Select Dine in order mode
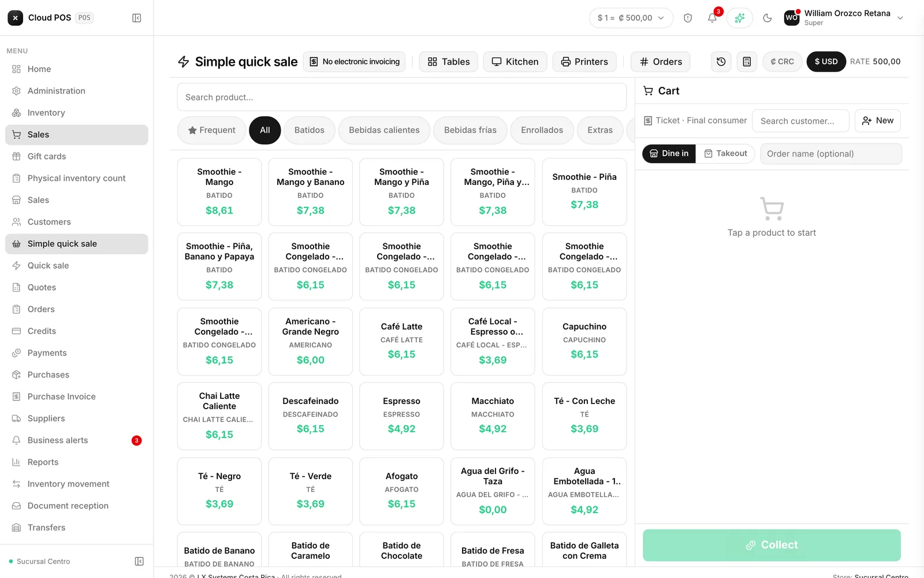The height and width of the screenshot is (578, 924). [x=669, y=154]
